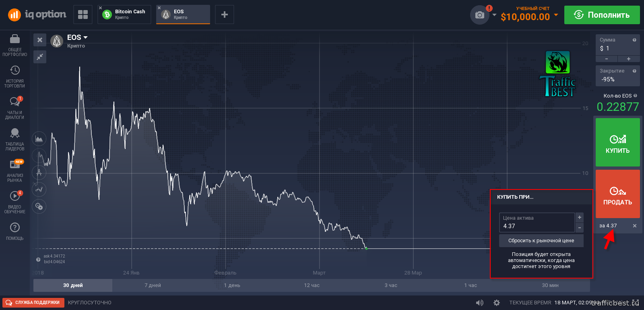
Task: Open the chats and dialogs icon
Action: [x=15, y=101]
